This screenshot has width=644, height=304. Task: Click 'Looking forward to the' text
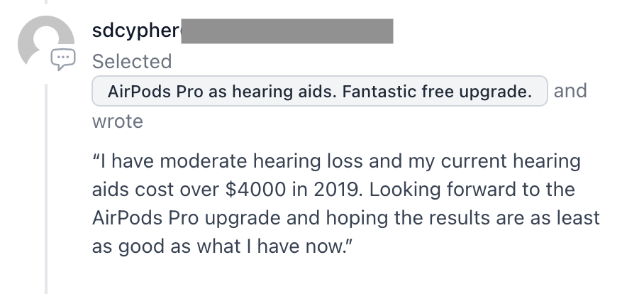click(x=472, y=189)
